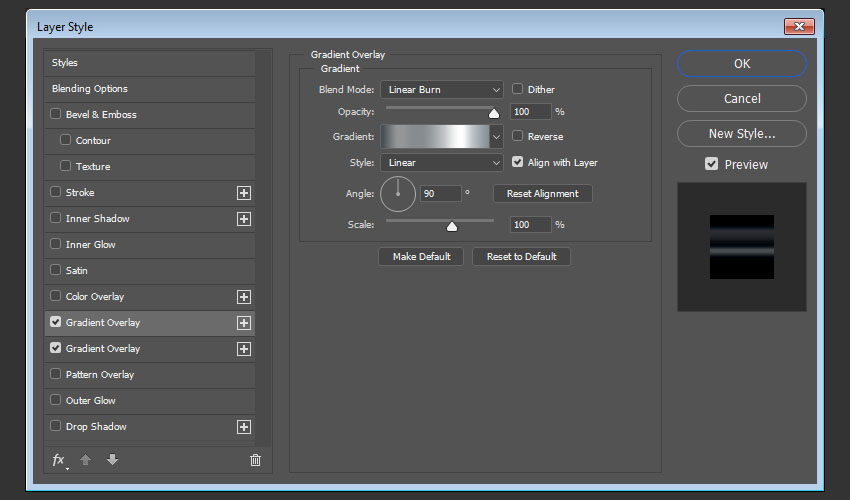Expand the gradient Style dropdown

(441, 163)
